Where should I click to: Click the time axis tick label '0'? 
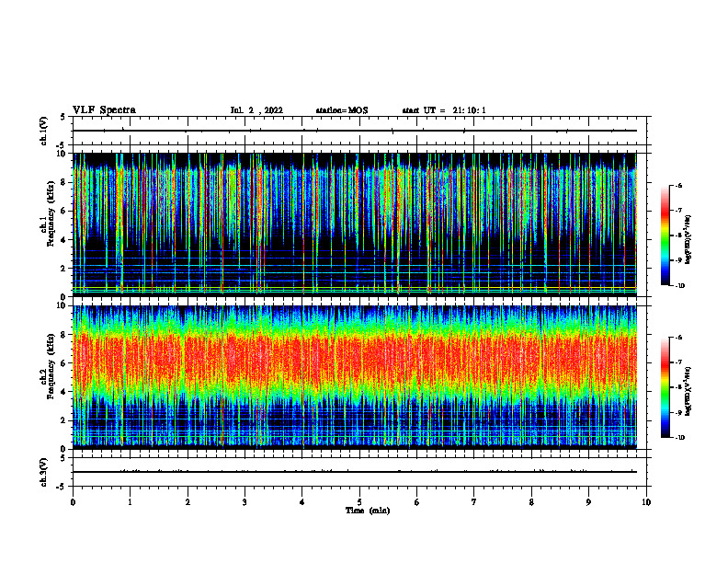[73, 502]
